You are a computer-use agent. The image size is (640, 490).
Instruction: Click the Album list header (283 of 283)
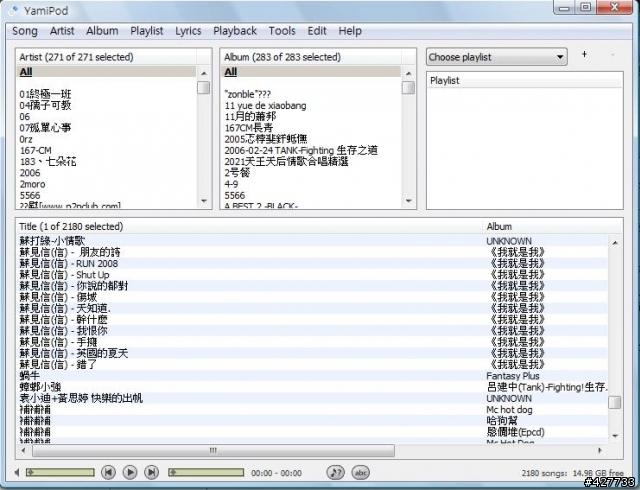click(x=311, y=57)
